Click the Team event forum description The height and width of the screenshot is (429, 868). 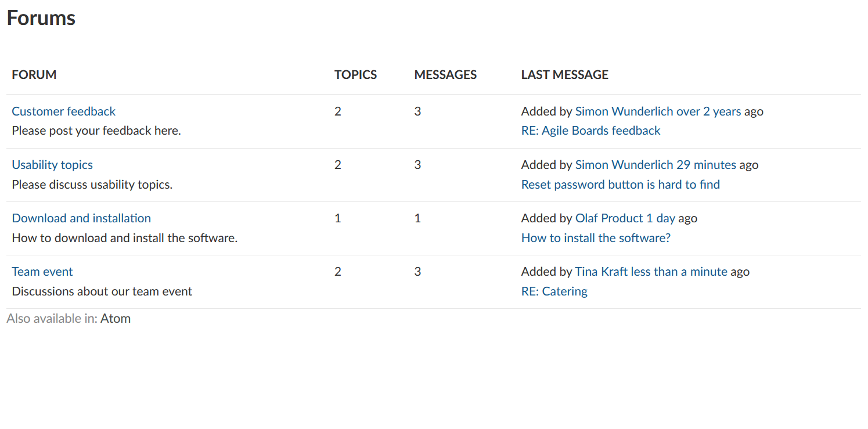[102, 291]
